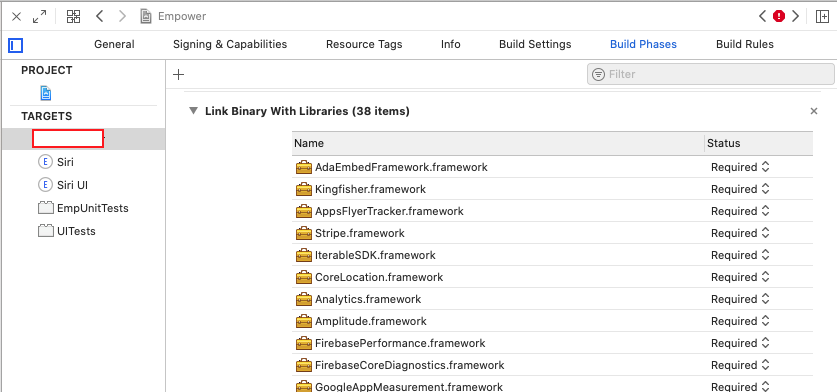
Task: Click the Amplitude.framework toolbox icon
Action: (303, 322)
